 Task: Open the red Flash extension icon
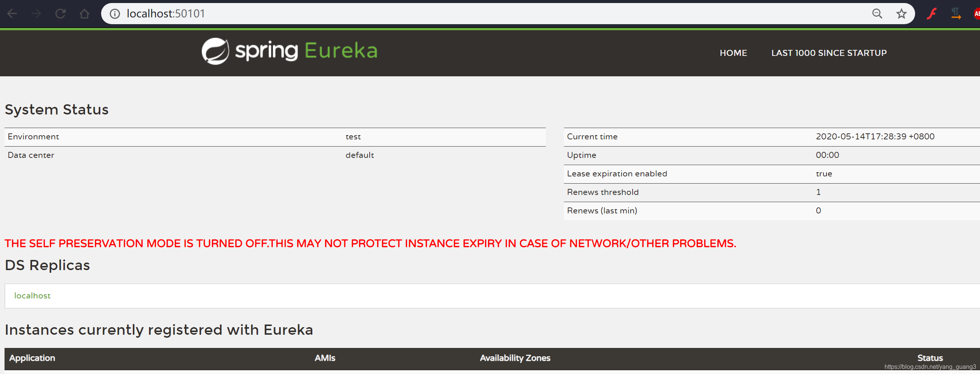point(931,14)
